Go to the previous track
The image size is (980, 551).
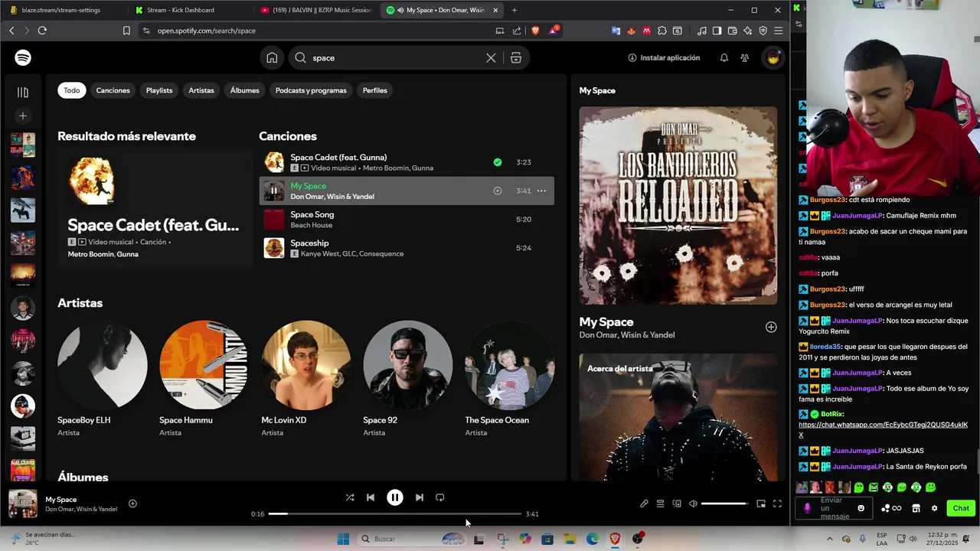click(371, 497)
